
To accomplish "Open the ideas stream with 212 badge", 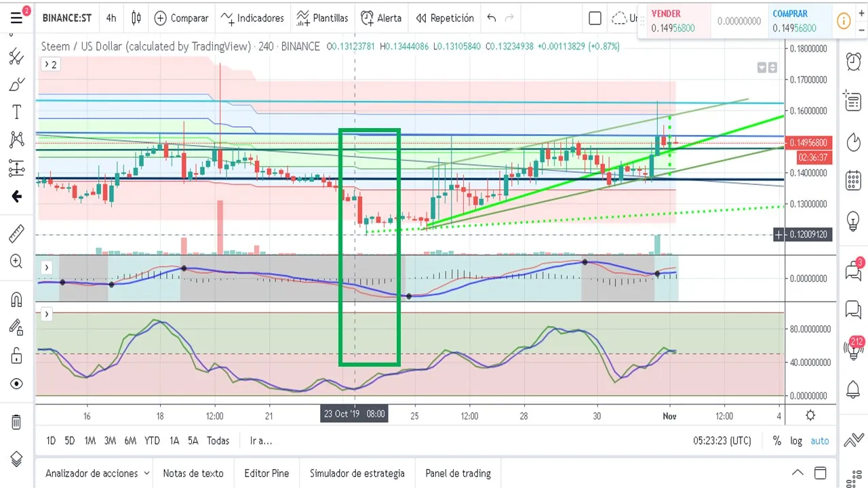I will [854, 348].
